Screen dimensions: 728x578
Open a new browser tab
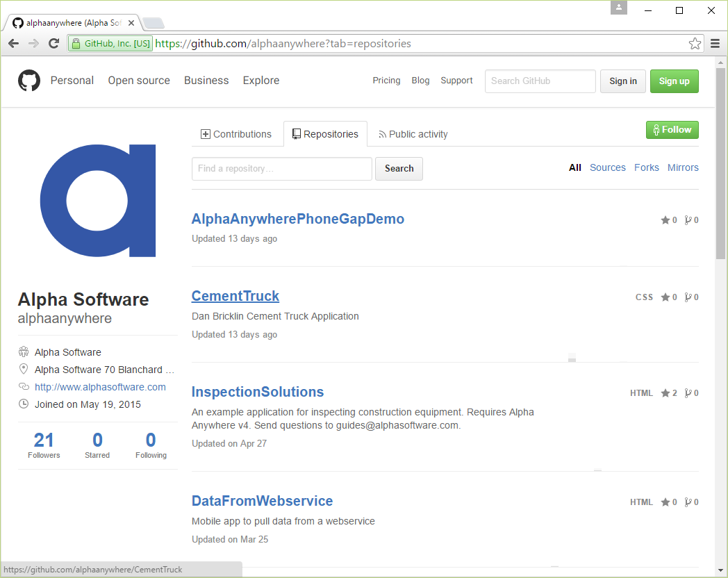[154, 23]
